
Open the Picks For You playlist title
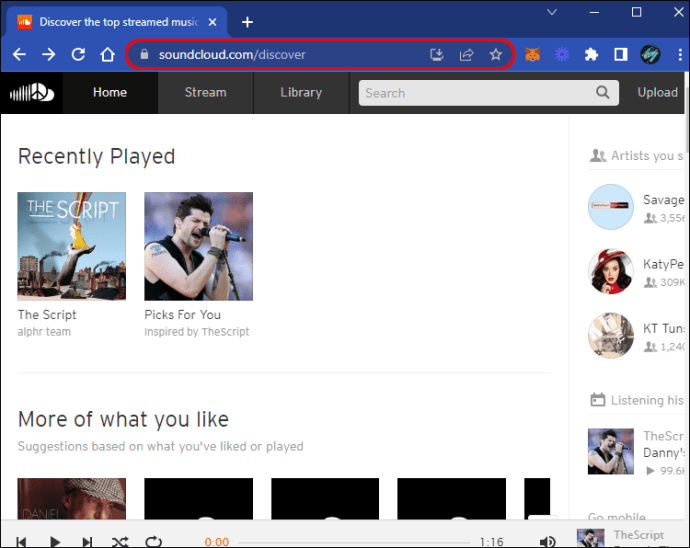point(182,314)
